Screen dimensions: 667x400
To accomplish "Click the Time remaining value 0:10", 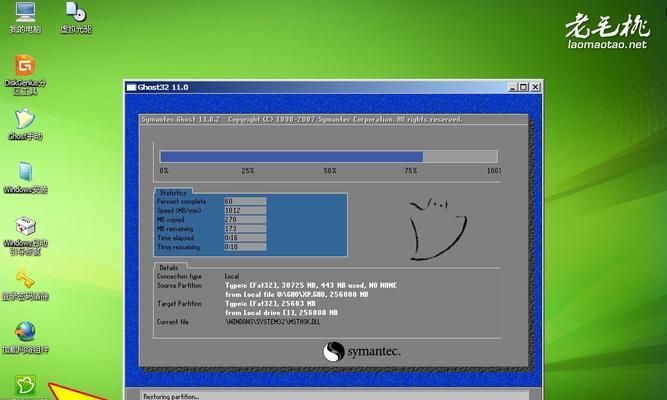I will click(x=245, y=247).
